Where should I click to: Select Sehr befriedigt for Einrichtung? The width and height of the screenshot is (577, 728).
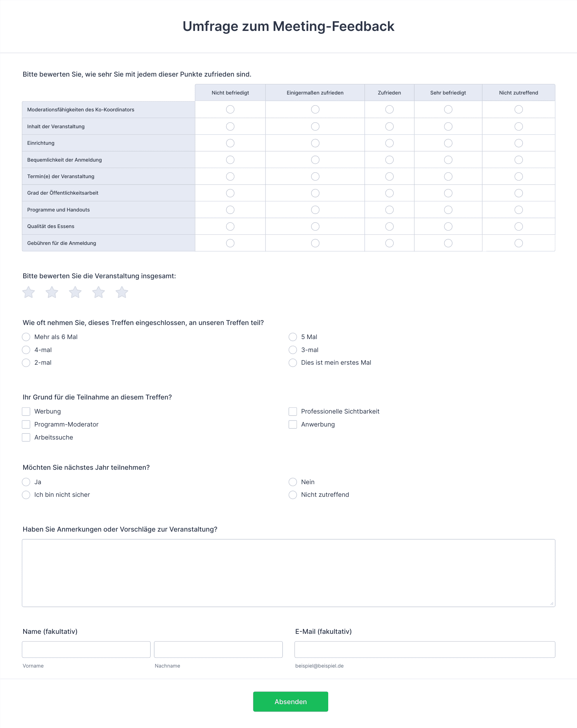[x=448, y=143]
